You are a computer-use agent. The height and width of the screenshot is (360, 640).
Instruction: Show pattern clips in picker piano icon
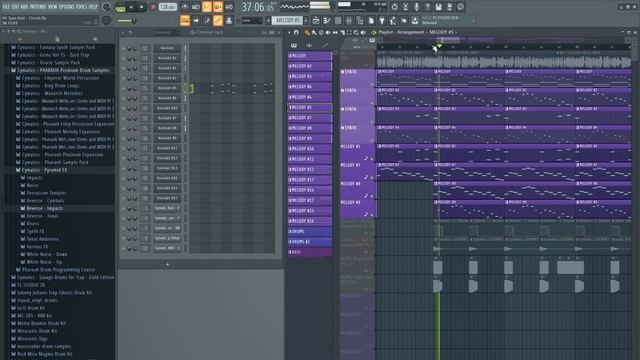[294, 45]
